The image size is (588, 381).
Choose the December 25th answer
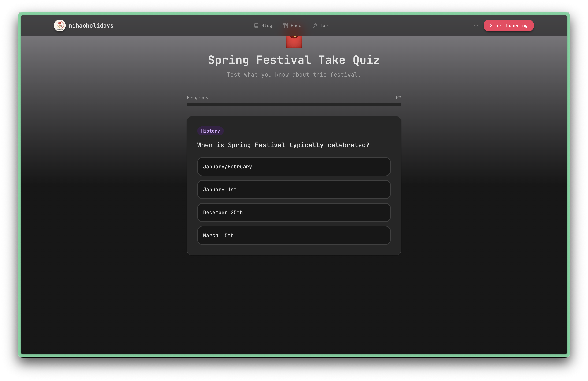point(294,212)
